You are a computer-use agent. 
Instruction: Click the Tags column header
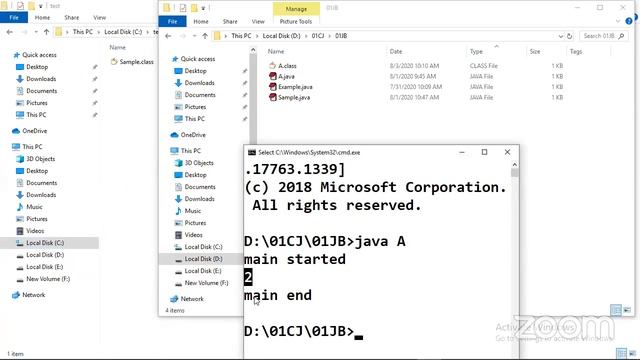click(x=576, y=51)
